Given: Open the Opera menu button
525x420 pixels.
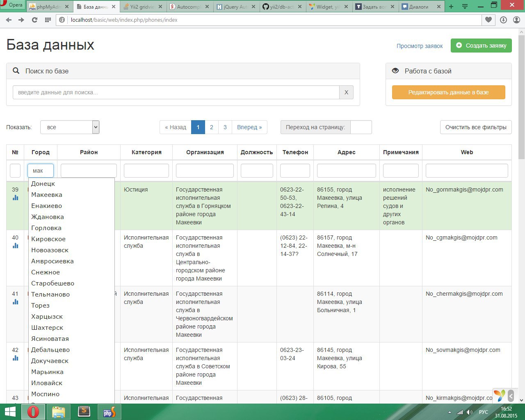Looking at the screenshot, I should 12,5.
